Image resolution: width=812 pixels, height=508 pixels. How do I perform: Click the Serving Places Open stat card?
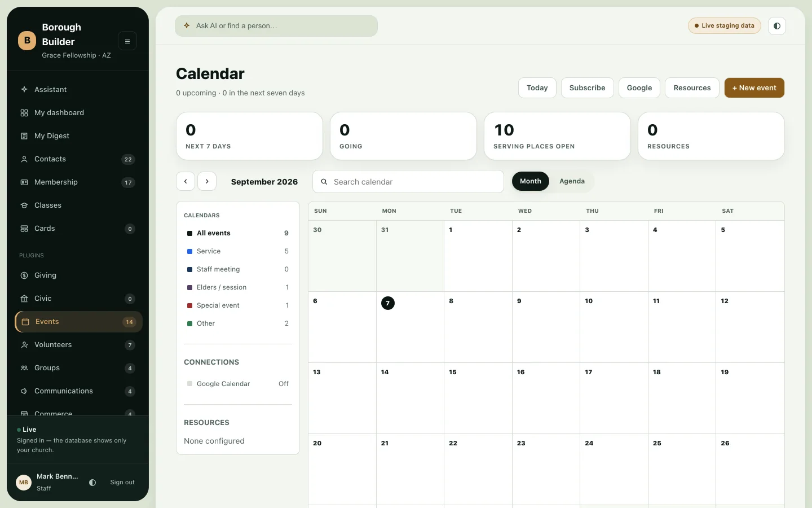pyautogui.click(x=557, y=136)
